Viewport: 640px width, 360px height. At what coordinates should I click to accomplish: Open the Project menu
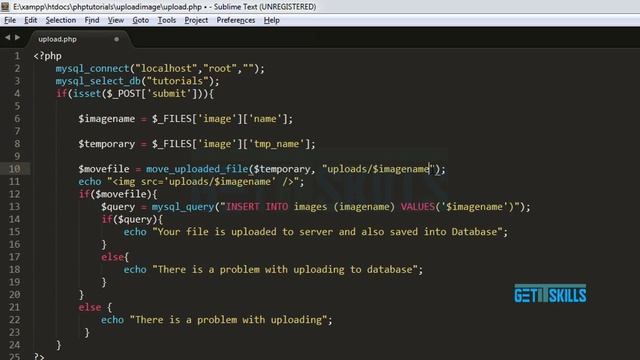[196, 20]
